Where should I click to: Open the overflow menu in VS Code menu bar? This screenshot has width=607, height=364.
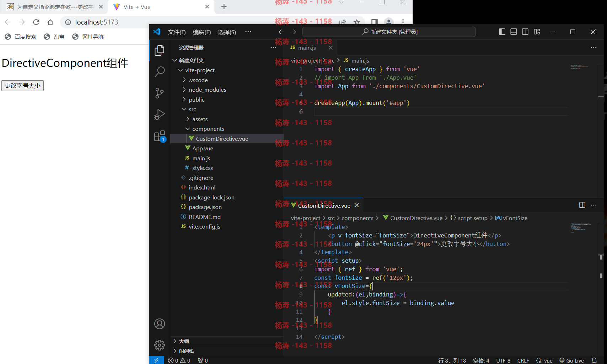[x=248, y=32]
